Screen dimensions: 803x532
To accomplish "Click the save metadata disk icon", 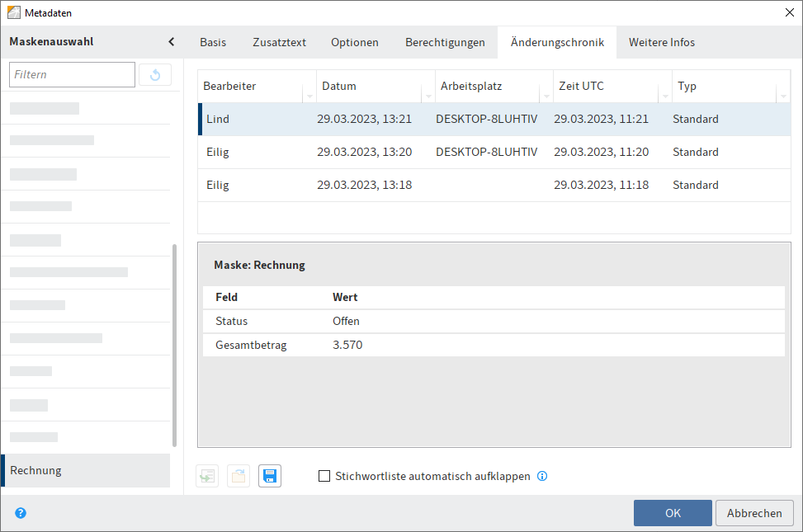I will click(x=269, y=476).
